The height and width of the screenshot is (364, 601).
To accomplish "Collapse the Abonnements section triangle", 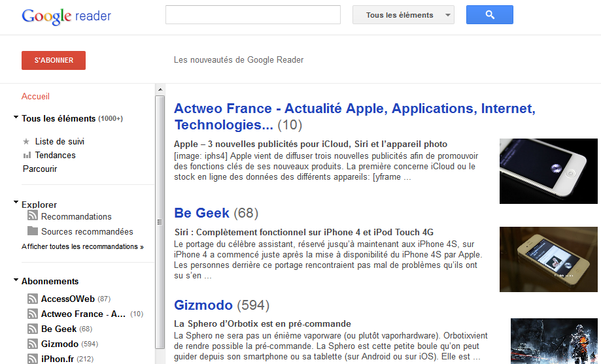I will [x=16, y=280].
